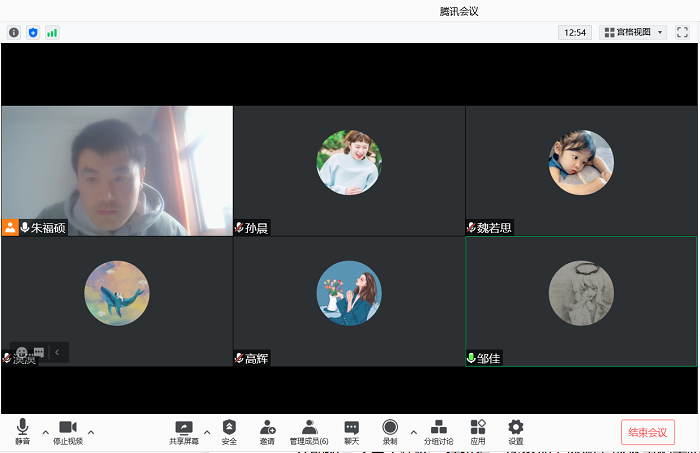Image resolution: width=700 pixels, height=453 pixels.
Task: Stop the camera with 停止视频
Action: [68, 431]
